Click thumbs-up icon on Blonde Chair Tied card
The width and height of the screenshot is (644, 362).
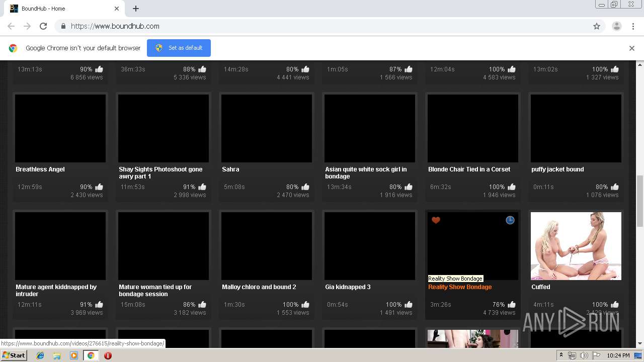pyautogui.click(x=512, y=187)
